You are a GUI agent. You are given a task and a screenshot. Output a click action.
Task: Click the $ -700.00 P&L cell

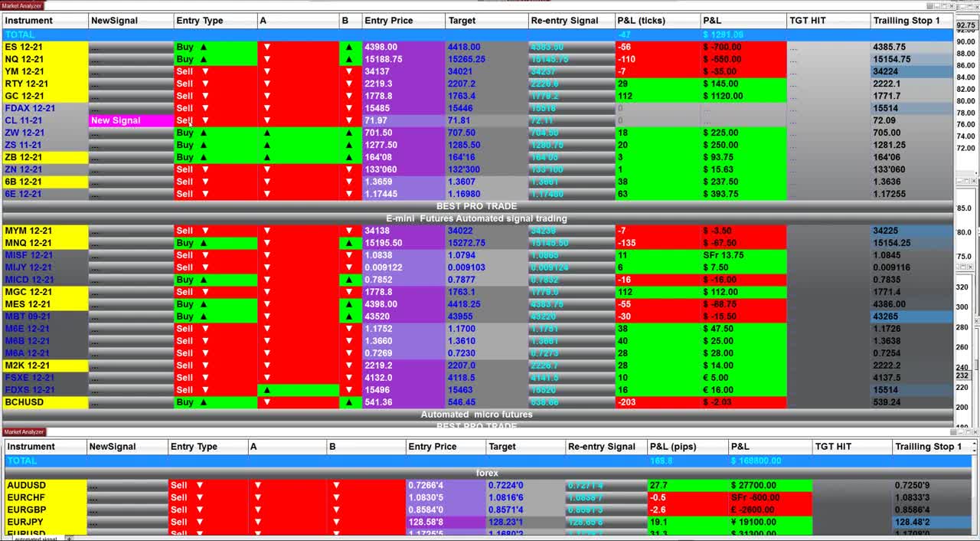743,47
